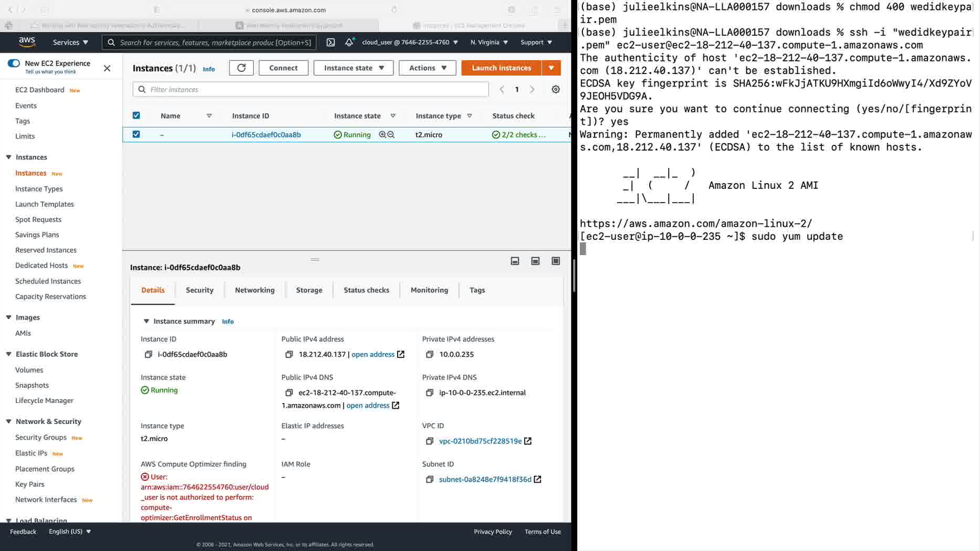
Task: Toggle the select-all instances checkbox
Action: point(136,115)
